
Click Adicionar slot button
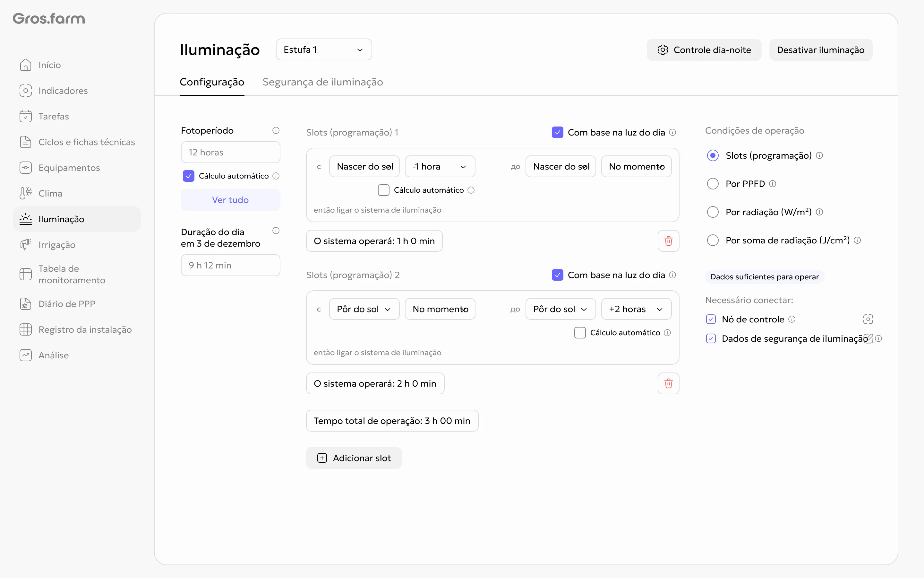(x=354, y=458)
